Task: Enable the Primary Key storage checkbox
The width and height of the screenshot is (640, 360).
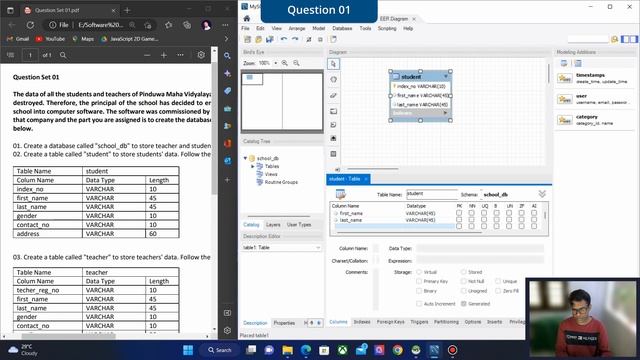Action: (x=419, y=281)
